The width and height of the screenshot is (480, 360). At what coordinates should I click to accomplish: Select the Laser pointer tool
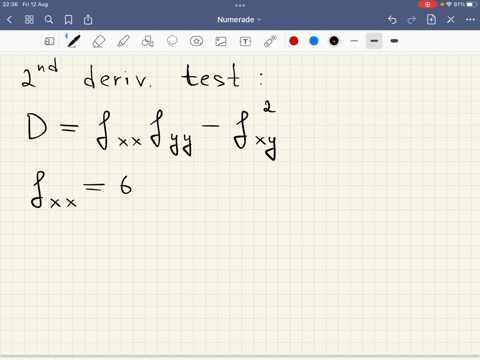click(270, 41)
